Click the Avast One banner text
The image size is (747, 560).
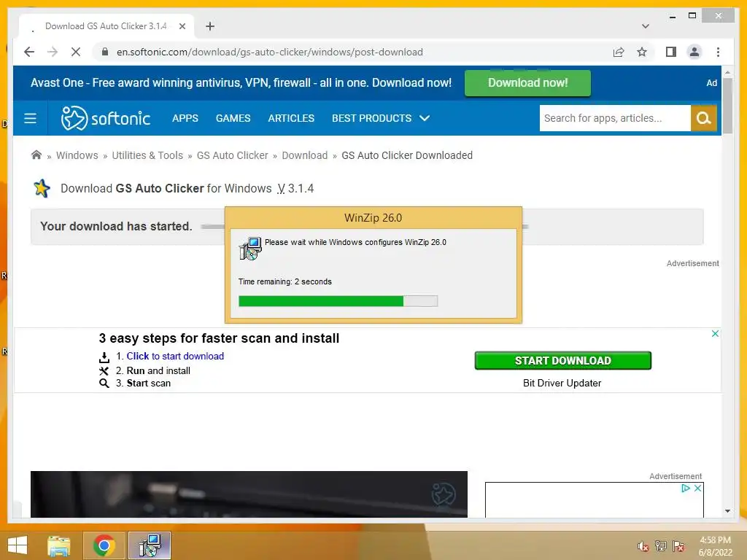[x=241, y=83]
